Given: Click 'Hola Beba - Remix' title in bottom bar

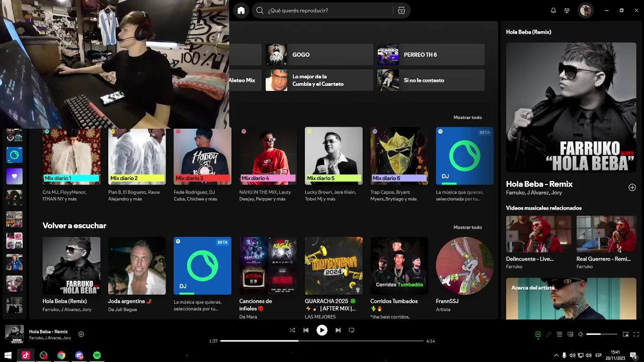Looking at the screenshot, I should point(48,332).
